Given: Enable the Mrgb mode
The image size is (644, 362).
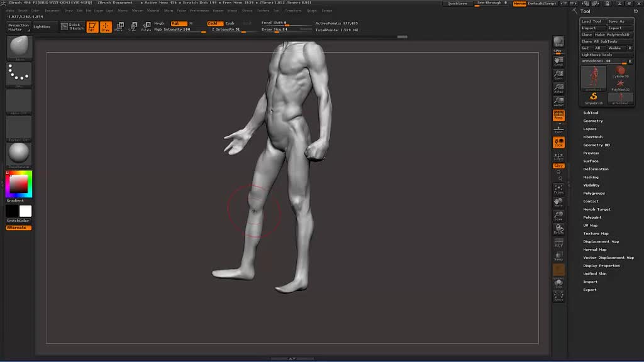Looking at the screenshot, I should [159, 23].
